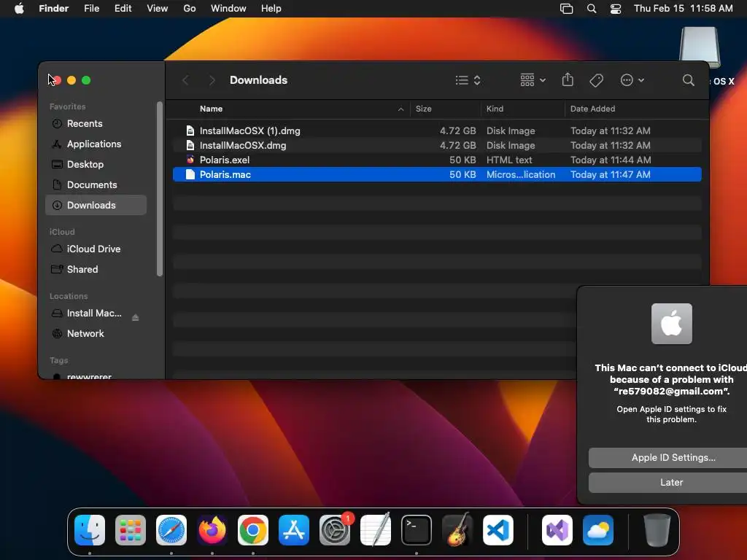
Task: Open Shared in sidebar
Action: pos(96,270)
